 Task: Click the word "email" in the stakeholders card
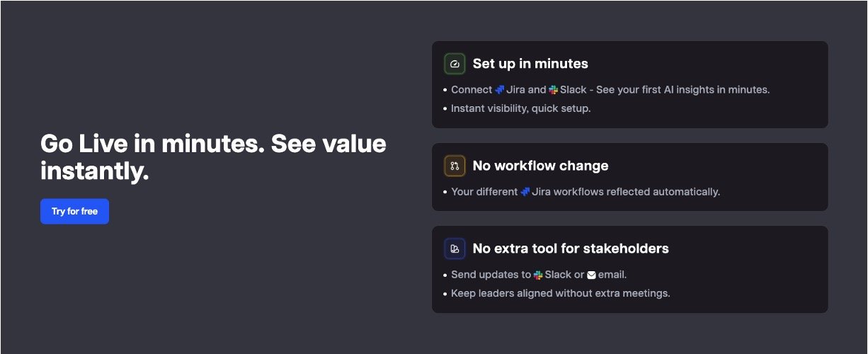[x=612, y=275]
